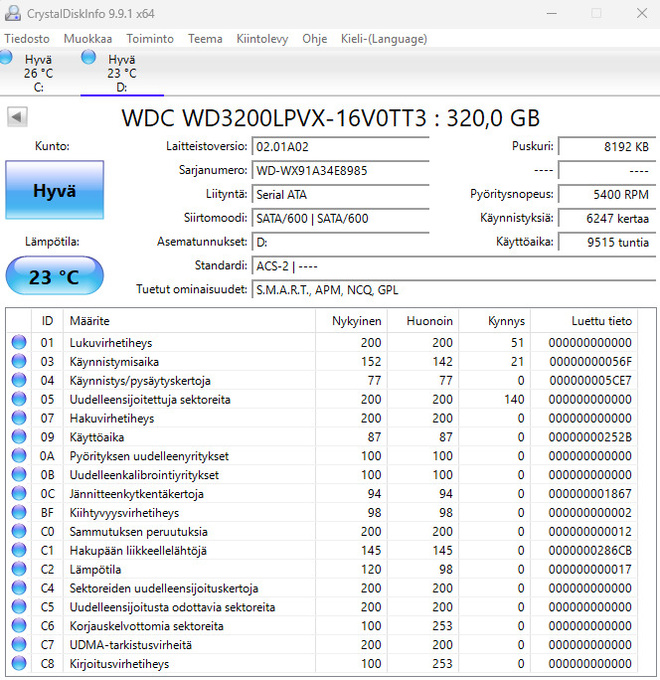Click status orb for Sammutuksen peruutuksia row

(x=19, y=531)
